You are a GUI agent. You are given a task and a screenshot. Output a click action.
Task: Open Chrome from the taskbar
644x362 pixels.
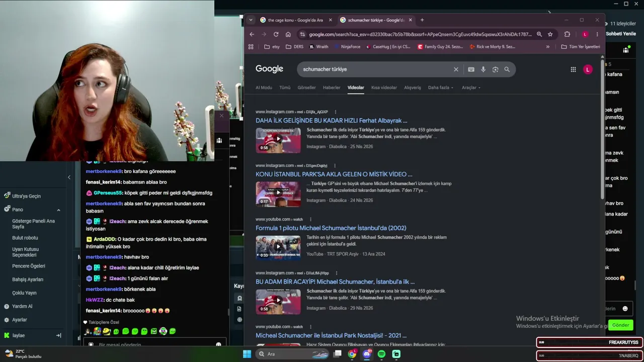(352, 354)
